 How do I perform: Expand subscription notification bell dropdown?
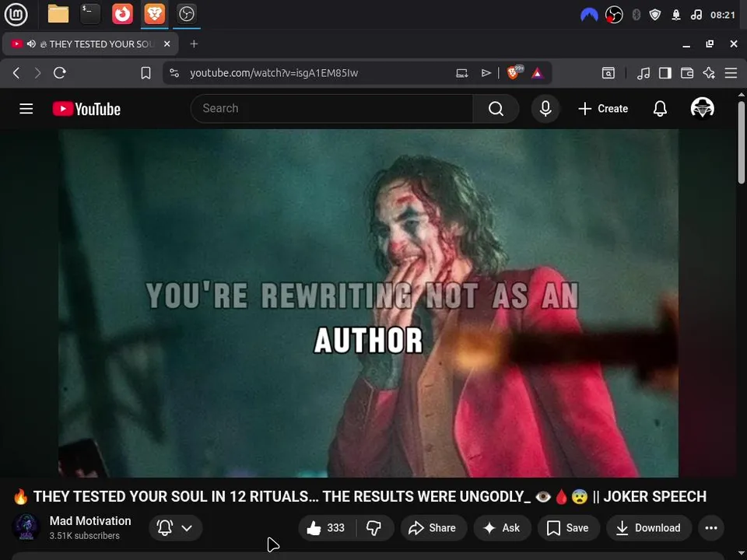175,527
